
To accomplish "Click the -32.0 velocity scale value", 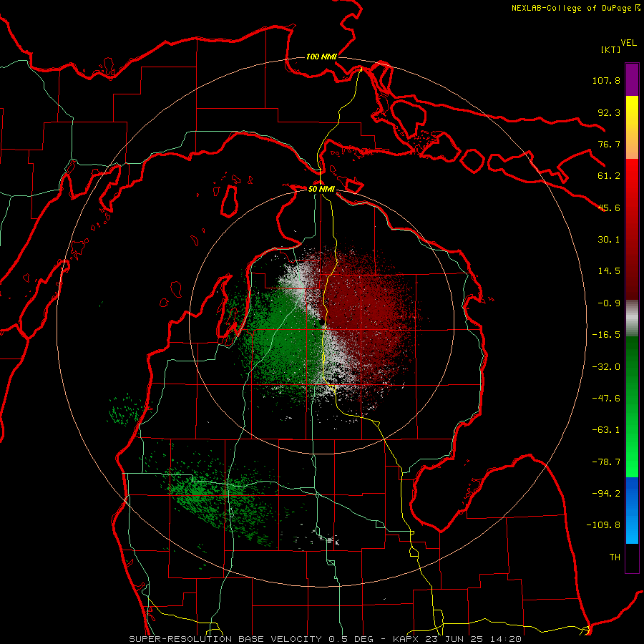I will coord(606,367).
